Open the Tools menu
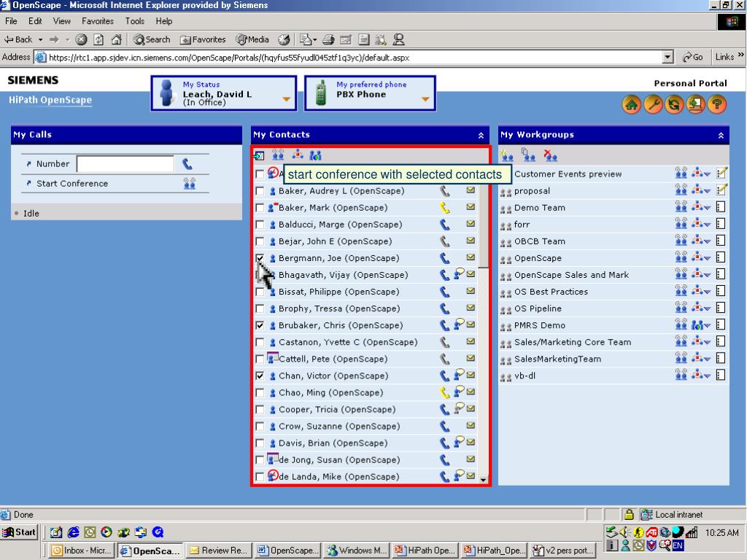Viewport: 747px width, 560px height. [135, 22]
